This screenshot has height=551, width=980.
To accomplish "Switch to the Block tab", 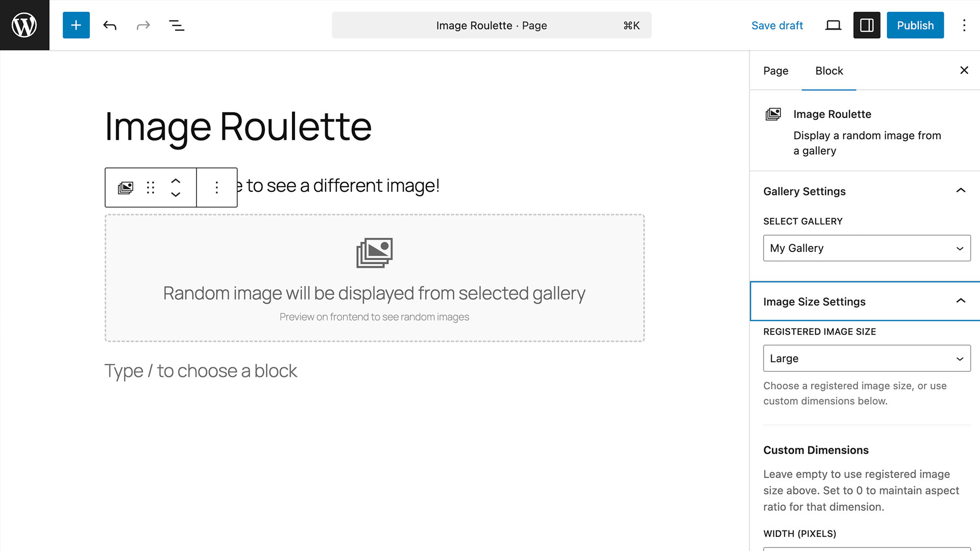I will point(829,71).
